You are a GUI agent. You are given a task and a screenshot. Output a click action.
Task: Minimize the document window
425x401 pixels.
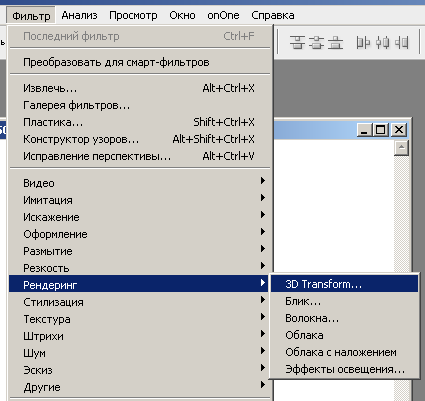coord(364,129)
